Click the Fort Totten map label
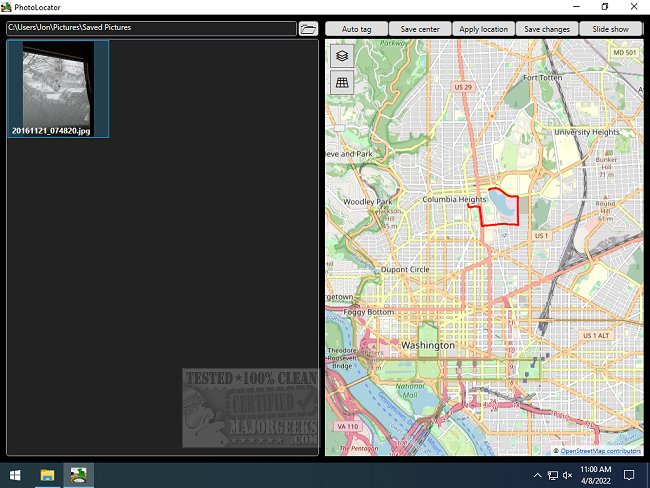The height and width of the screenshot is (488, 650). pyautogui.click(x=543, y=78)
